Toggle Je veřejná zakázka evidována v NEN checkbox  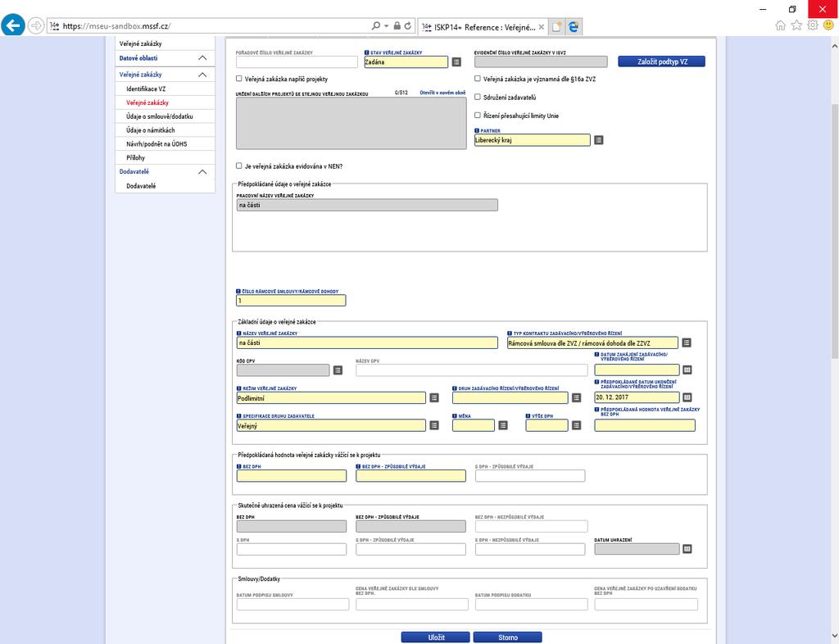[239, 166]
